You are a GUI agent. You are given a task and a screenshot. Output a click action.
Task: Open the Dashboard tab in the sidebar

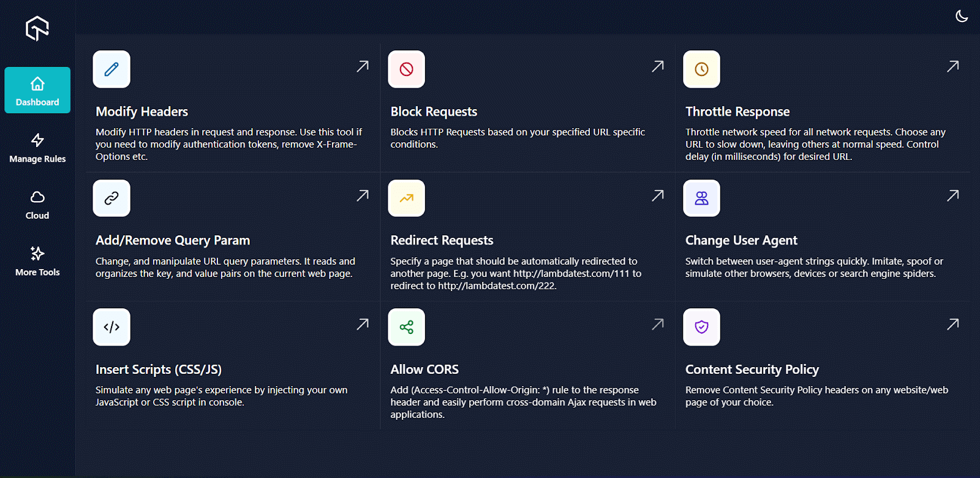[x=37, y=91]
